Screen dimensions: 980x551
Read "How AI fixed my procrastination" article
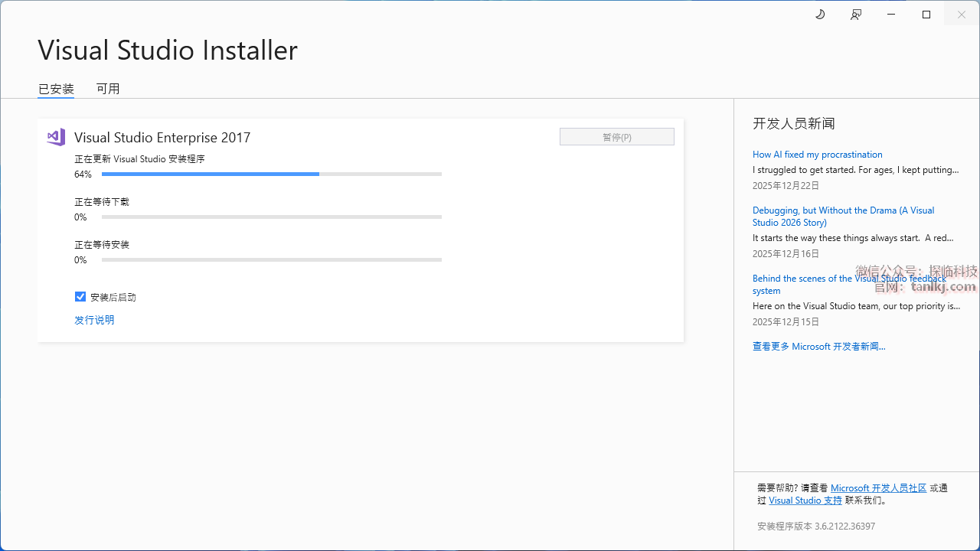pos(817,155)
